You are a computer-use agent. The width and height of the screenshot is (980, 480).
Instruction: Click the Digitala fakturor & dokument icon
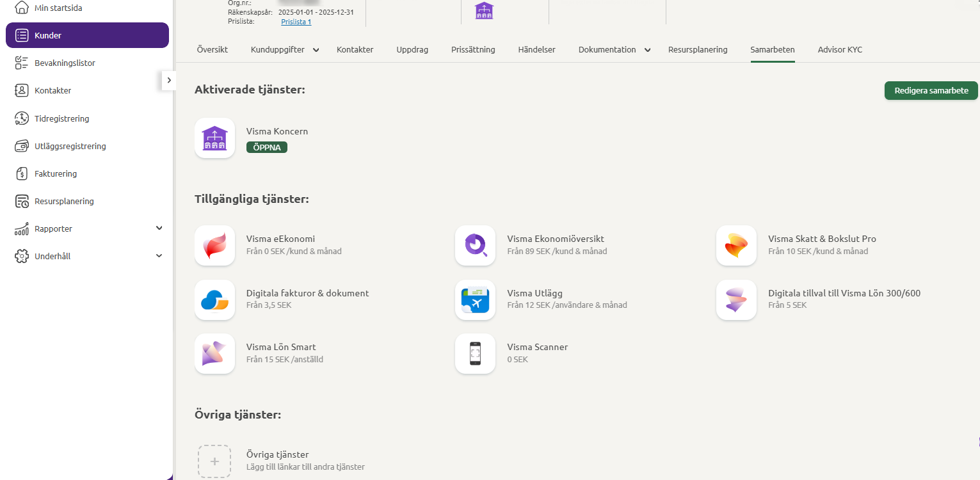point(215,300)
